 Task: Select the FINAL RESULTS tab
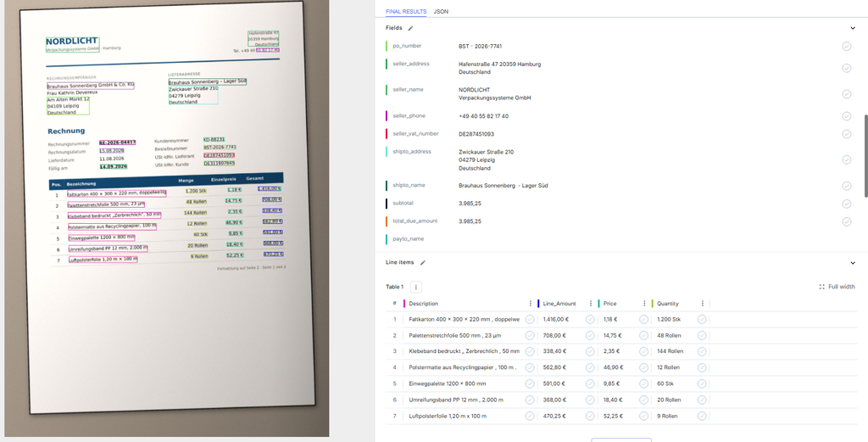[406, 11]
